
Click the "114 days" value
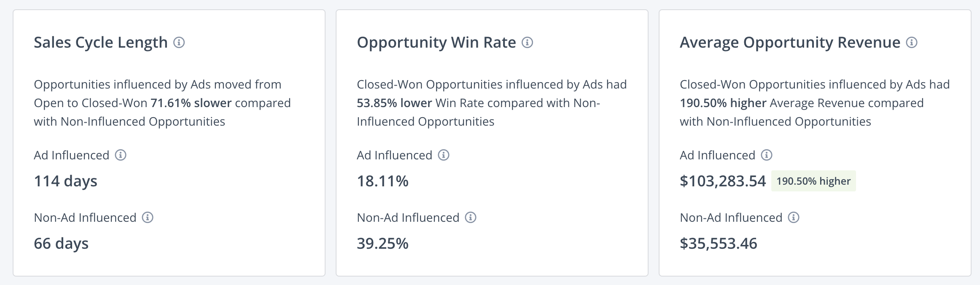pyautogui.click(x=65, y=181)
